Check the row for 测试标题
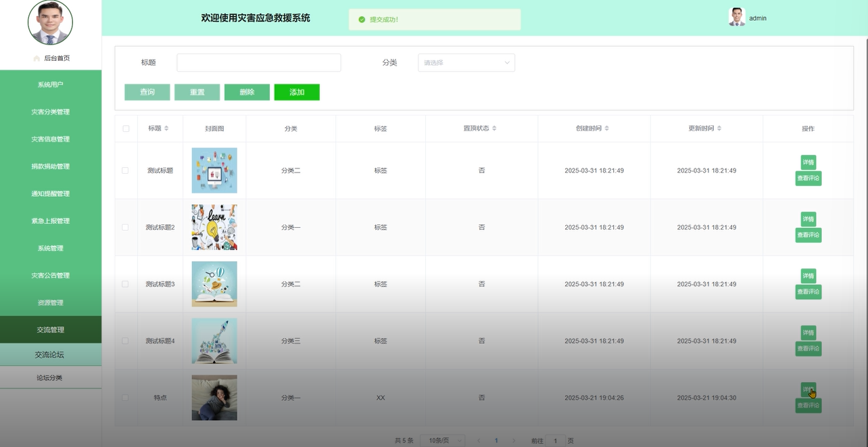This screenshot has height=447, width=868. pyautogui.click(x=125, y=170)
